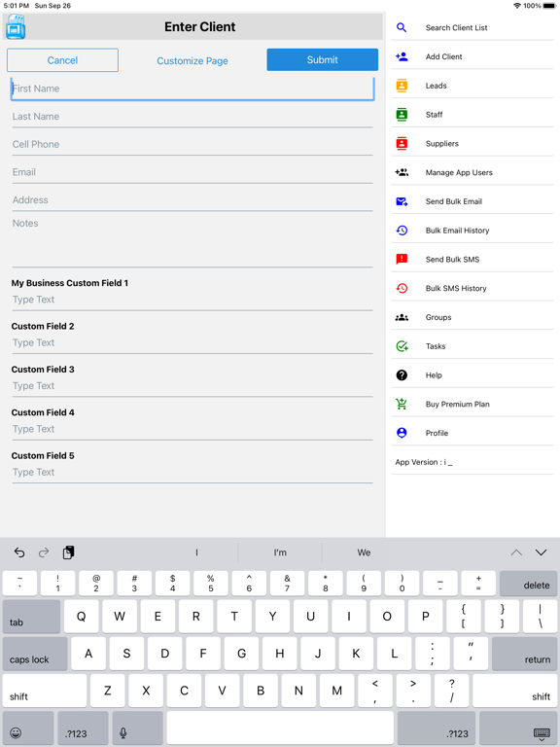Tap the Wi-Fi status bar icon
The width and height of the screenshot is (560, 747).
pos(517,6)
